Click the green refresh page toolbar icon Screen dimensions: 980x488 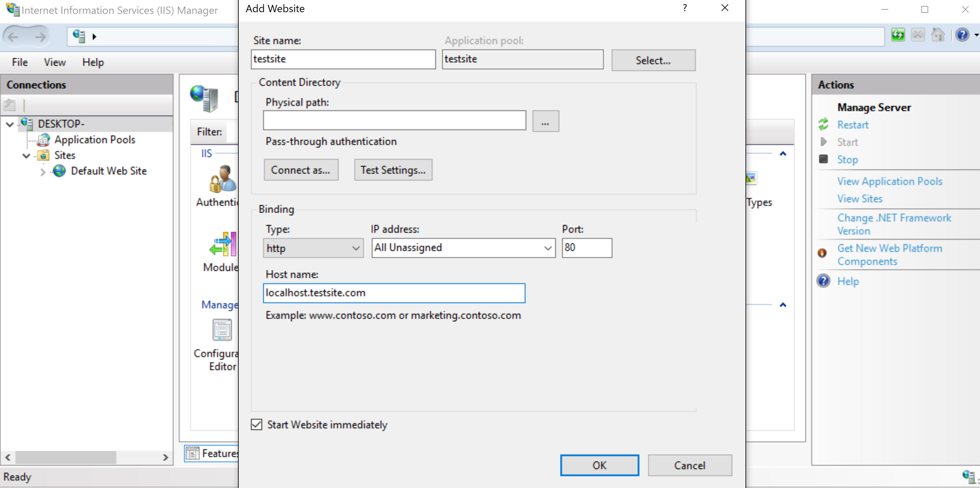point(898,35)
